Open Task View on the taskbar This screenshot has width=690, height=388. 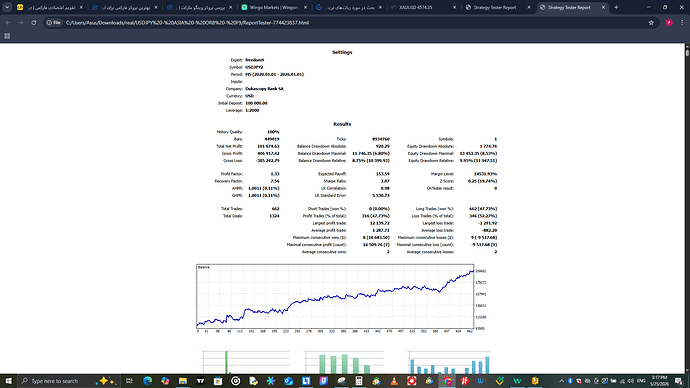point(129,381)
